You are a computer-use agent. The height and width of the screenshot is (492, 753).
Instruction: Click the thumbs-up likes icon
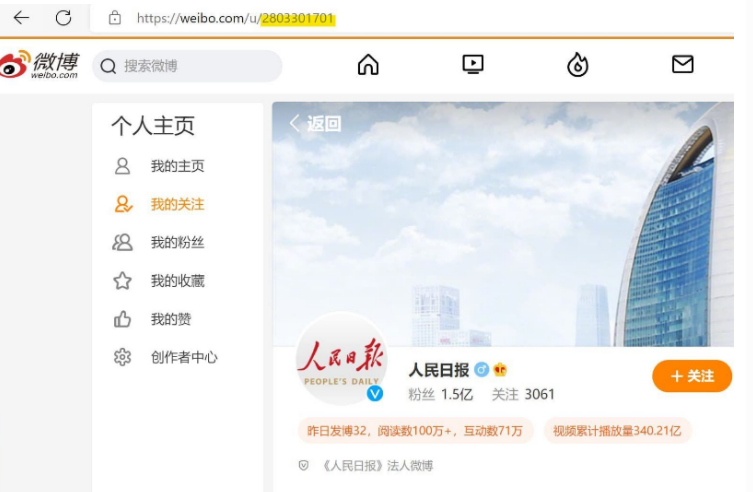pos(122,319)
